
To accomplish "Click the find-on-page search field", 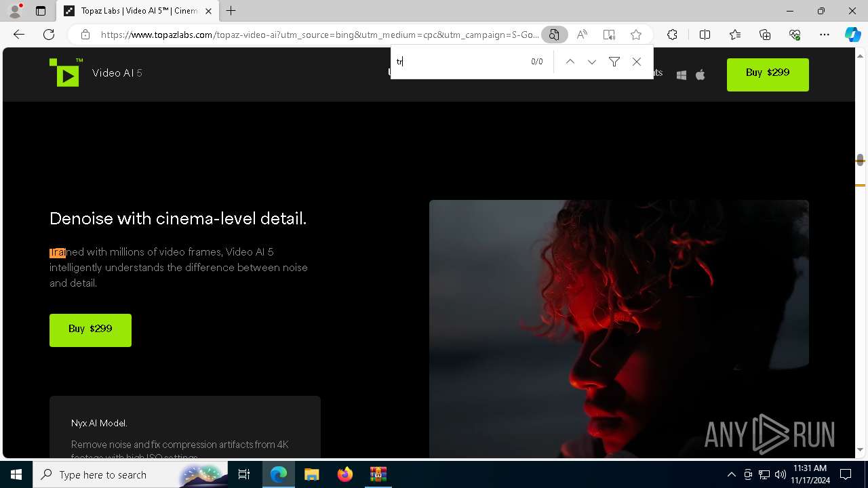I will [x=461, y=62].
